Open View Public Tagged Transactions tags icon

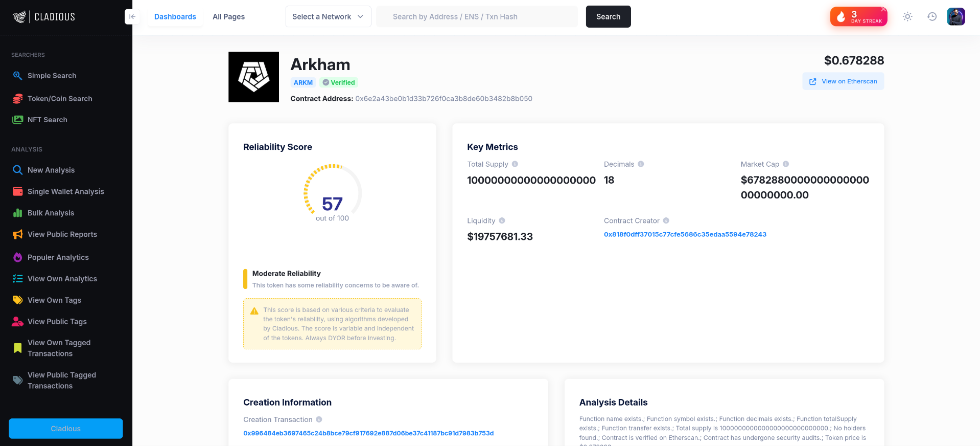[x=17, y=381]
